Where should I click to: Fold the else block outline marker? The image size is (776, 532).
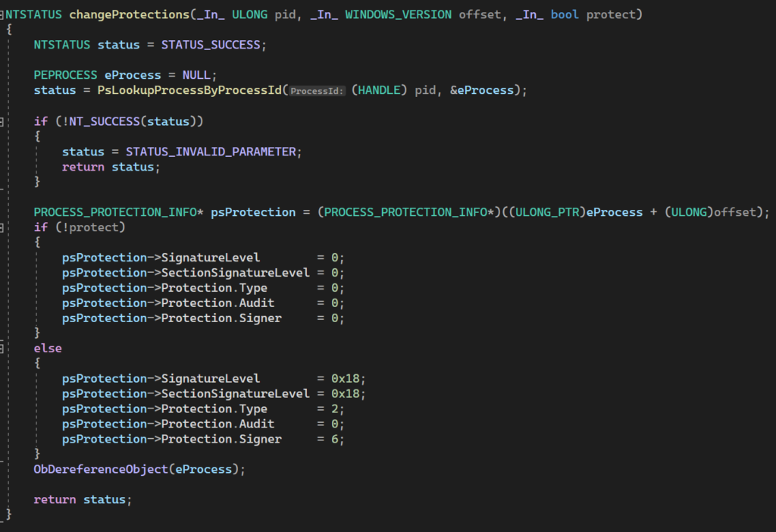(x=3, y=349)
